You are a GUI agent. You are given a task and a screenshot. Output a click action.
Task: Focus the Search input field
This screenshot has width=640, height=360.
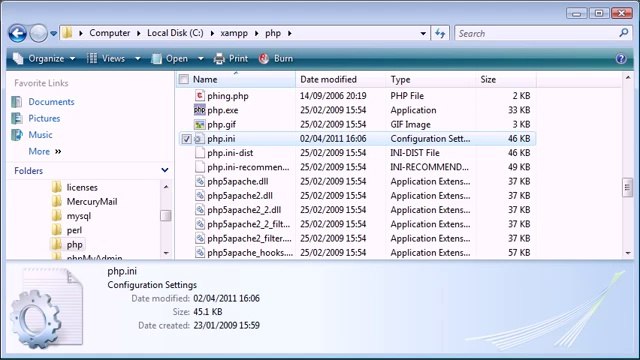point(536,33)
